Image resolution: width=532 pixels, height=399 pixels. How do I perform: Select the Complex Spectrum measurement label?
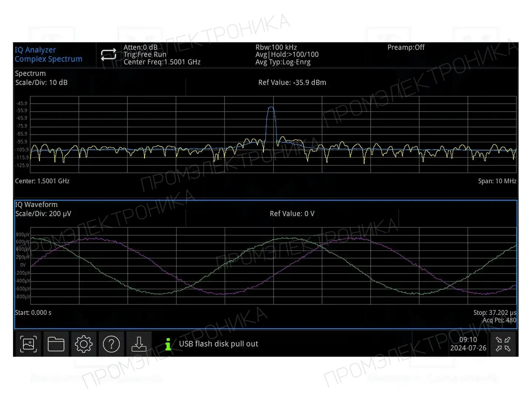[48, 59]
